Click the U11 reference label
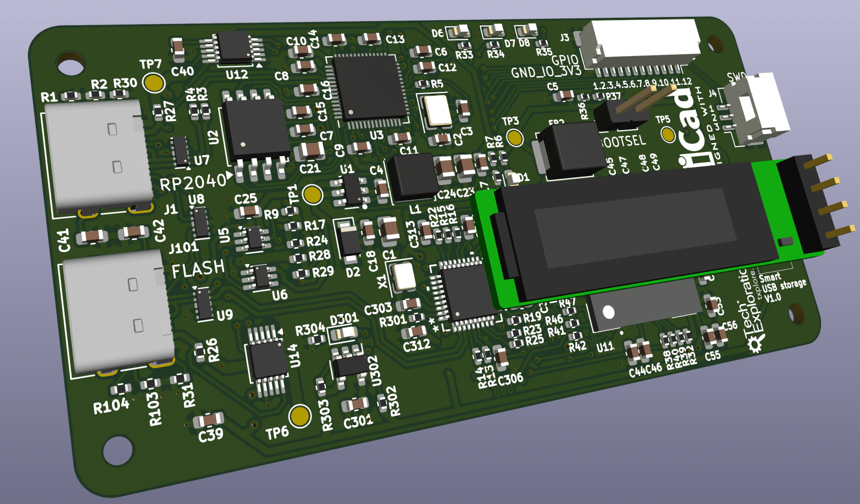The width and height of the screenshot is (860, 504). [x=605, y=347]
